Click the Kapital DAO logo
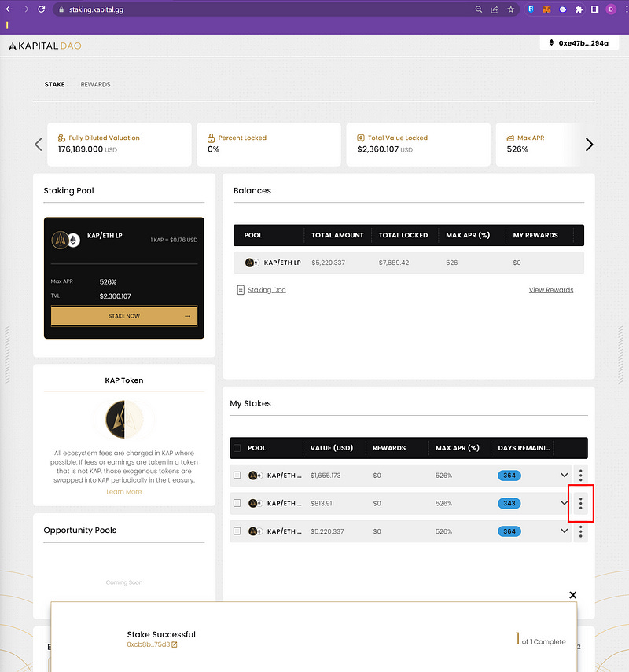Screen dimensions: 629x672 click(45, 46)
